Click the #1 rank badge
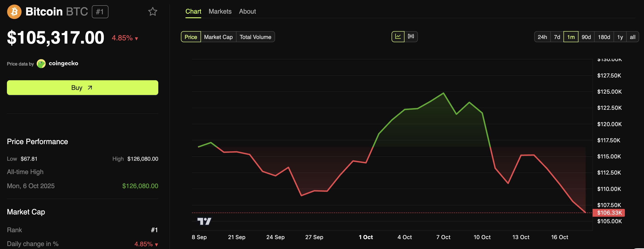Screen dimensions: 644x249 click(100, 12)
